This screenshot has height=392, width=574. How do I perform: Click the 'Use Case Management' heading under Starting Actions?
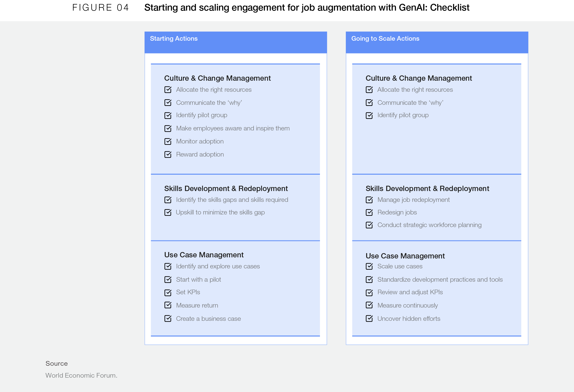click(204, 255)
